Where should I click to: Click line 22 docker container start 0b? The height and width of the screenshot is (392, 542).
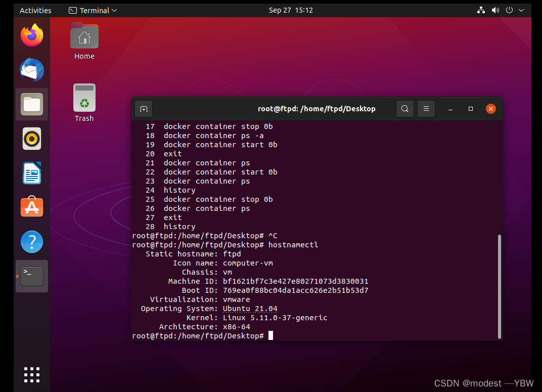(211, 172)
